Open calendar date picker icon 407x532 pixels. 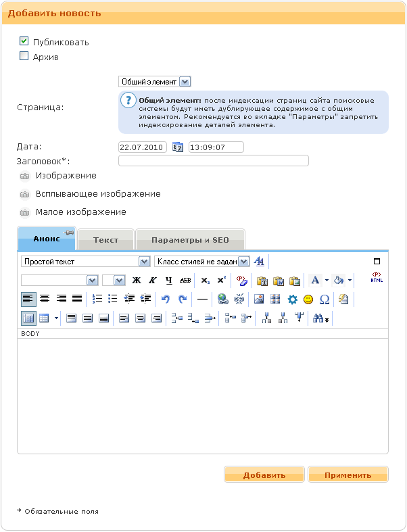pos(178,147)
